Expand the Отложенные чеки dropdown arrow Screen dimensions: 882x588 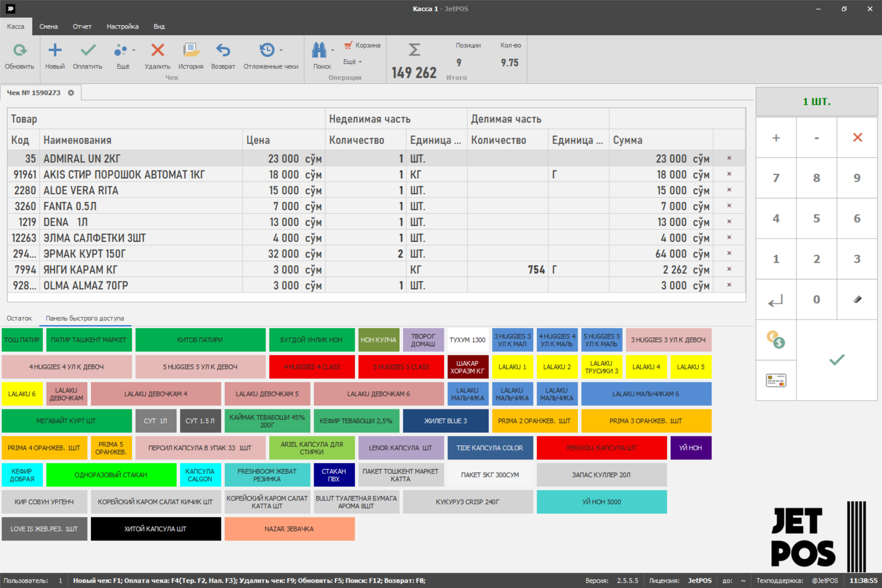point(281,50)
